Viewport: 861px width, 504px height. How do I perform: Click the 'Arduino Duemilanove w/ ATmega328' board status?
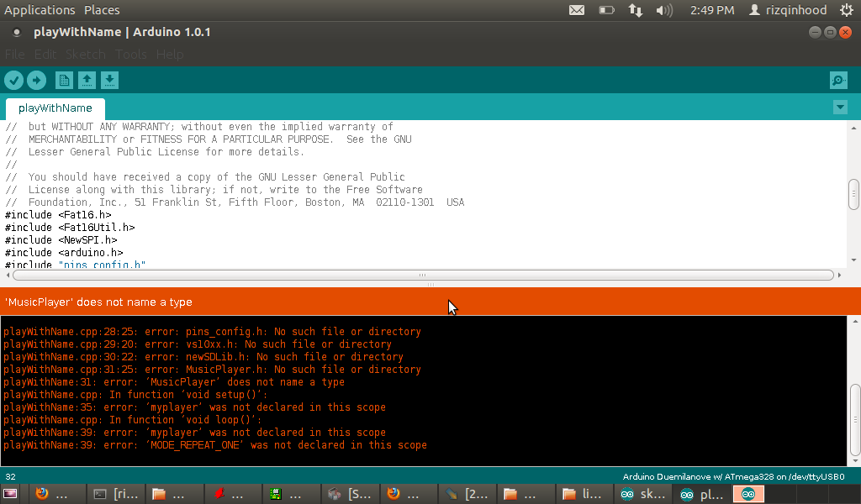[733, 476]
